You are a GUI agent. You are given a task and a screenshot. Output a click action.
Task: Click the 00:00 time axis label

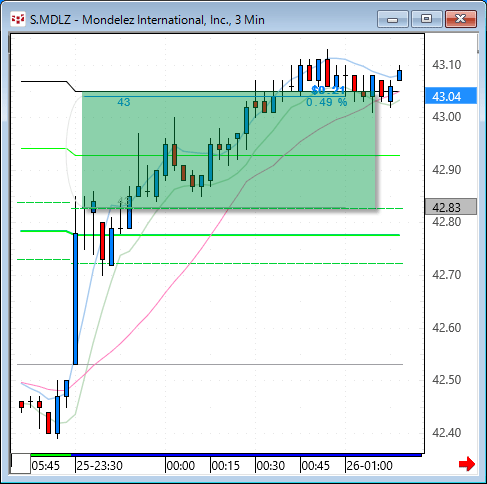(181, 466)
